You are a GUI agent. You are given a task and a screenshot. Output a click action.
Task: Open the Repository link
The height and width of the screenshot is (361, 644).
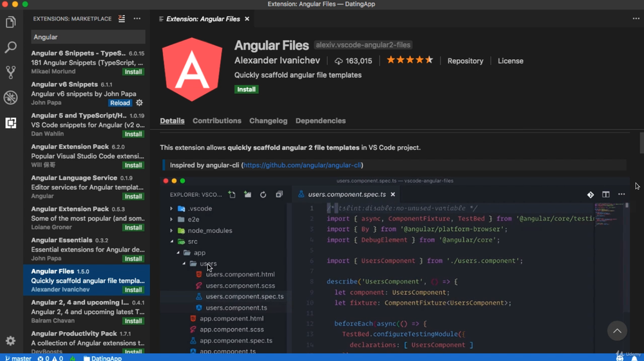click(x=465, y=60)
